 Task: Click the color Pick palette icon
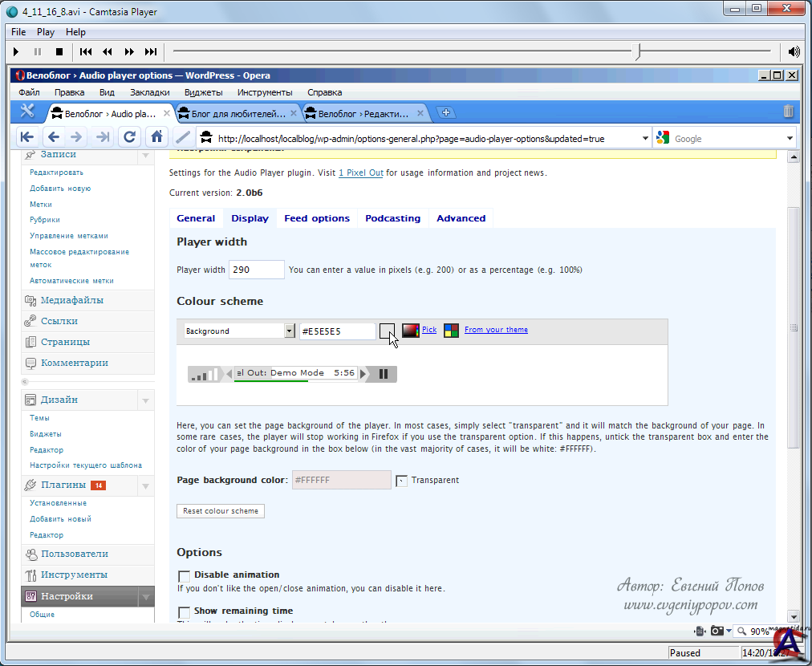click(411, 331)
